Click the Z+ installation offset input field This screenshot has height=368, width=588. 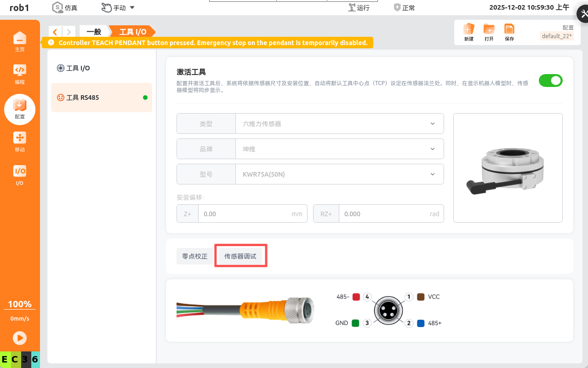[246, 214]
